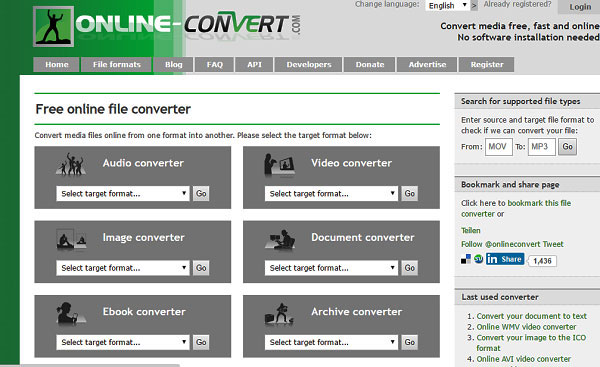This screenshot has width=600, height=367.
Task: Click the To target format field
Action: click(541, 147)
